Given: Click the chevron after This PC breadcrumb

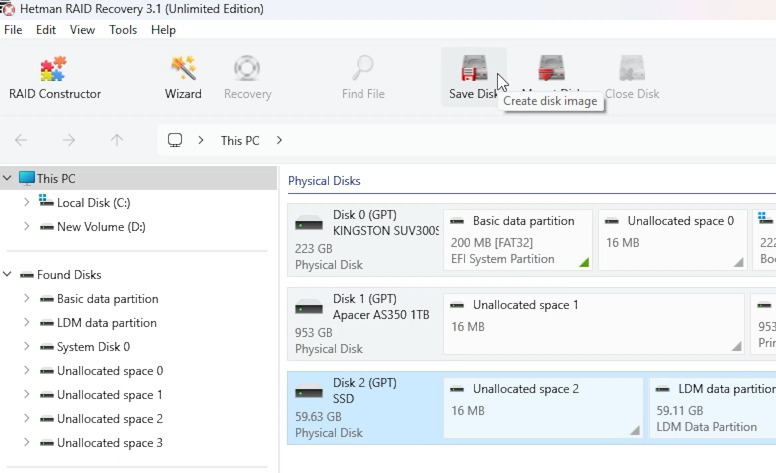Looking at the screenshot, I should [279, 140].
